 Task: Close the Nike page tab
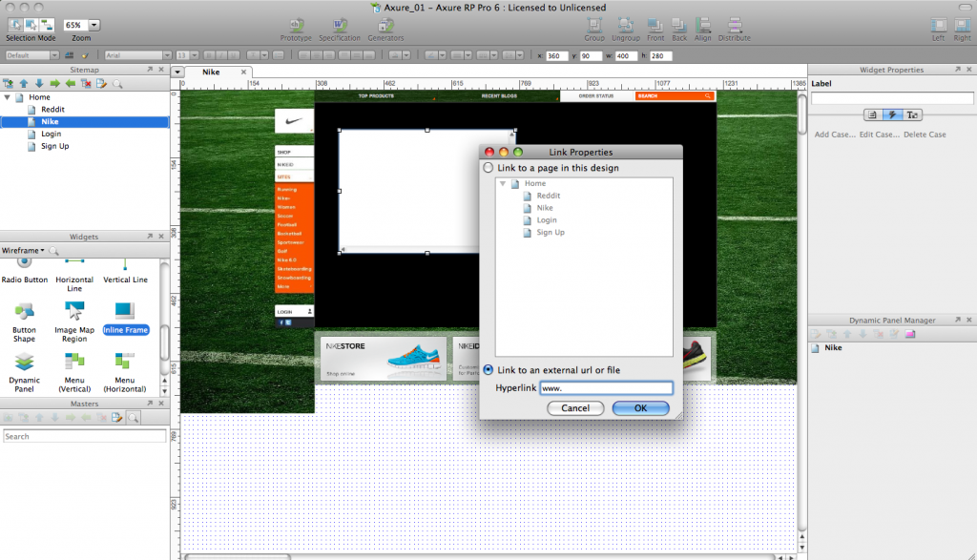243,72
